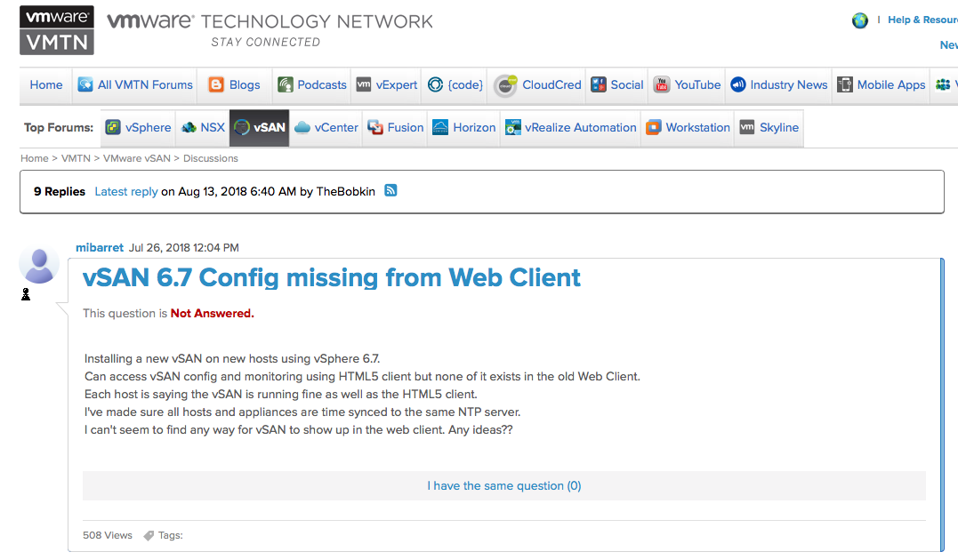
Task: Click the Skyline vm icon
Action: (747, 127)
